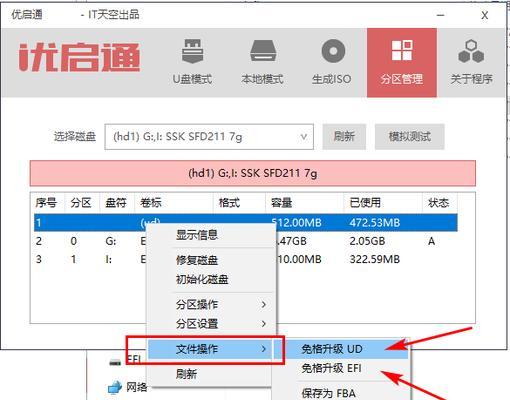
Task: Switch to U盘模式 tab
Action: pos(192,62)
